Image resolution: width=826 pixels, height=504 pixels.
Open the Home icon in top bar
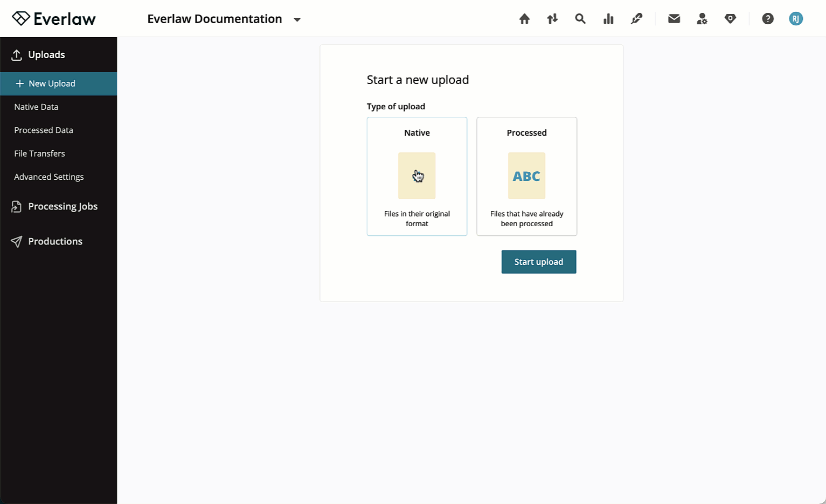[524, 19]
